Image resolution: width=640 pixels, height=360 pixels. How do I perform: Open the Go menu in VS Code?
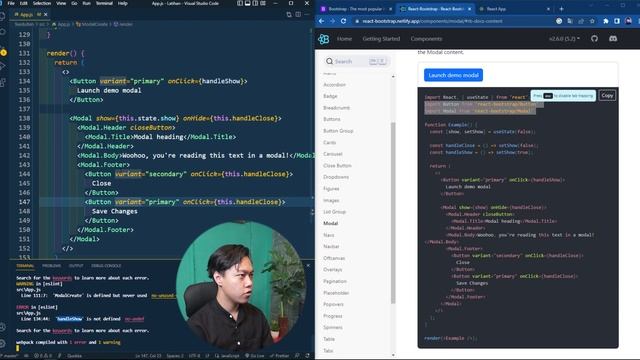click(x=74, y=3)
